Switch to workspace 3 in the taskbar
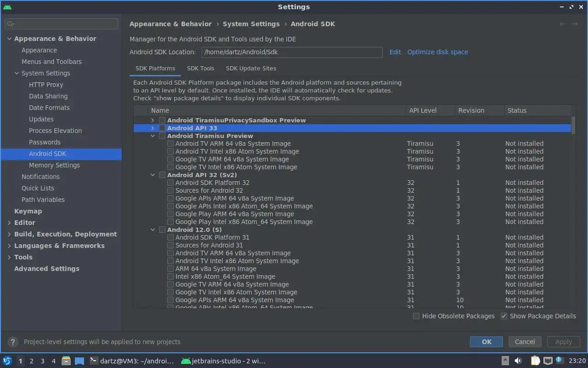Screen dimensions: 588x368 tap(42, 361)
